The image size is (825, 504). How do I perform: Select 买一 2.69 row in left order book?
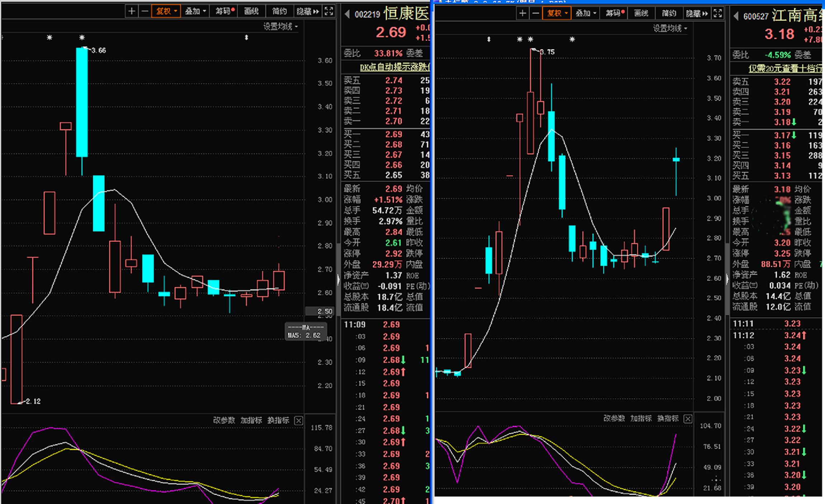386,134
